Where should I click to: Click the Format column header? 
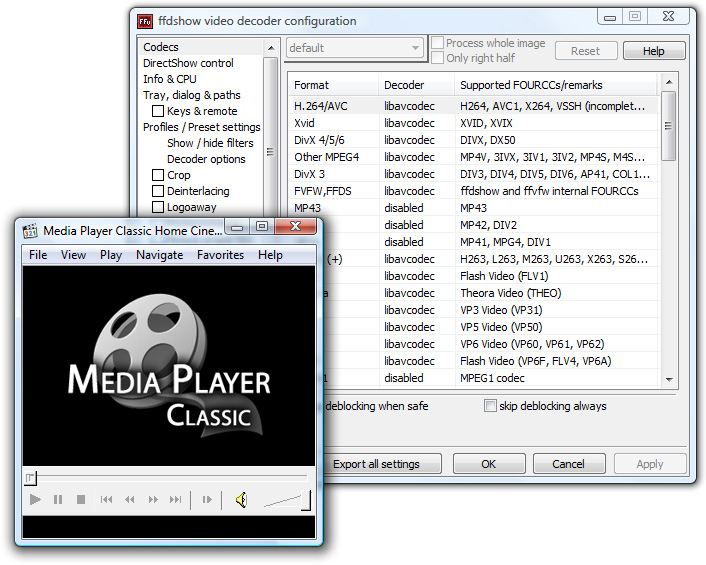click(x=334, y=85)
